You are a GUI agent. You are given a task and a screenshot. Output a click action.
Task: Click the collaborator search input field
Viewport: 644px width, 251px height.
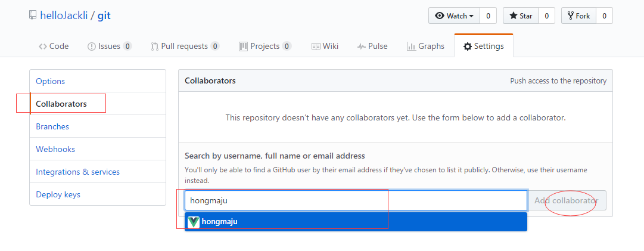pos(356,200)
